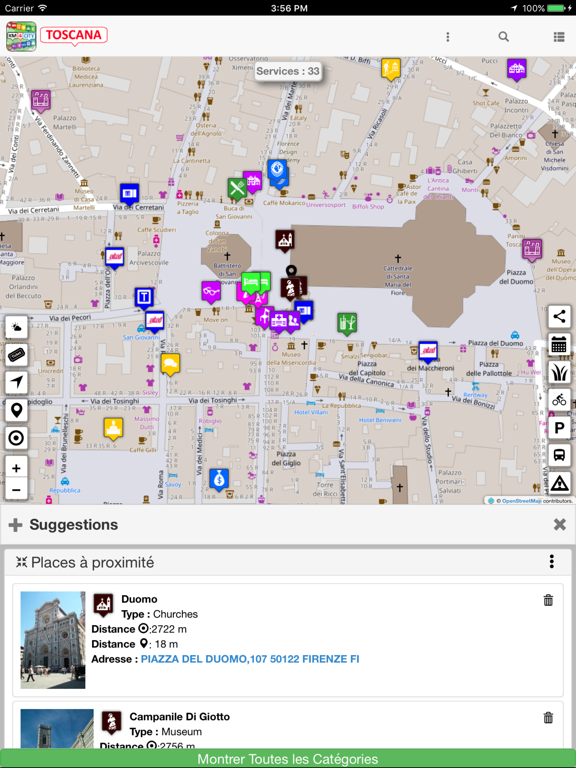Tap the Campanile museum category icon in card
Image resolution: width=576 pixels, height=768 pixels.
click(x=111, y=722)
